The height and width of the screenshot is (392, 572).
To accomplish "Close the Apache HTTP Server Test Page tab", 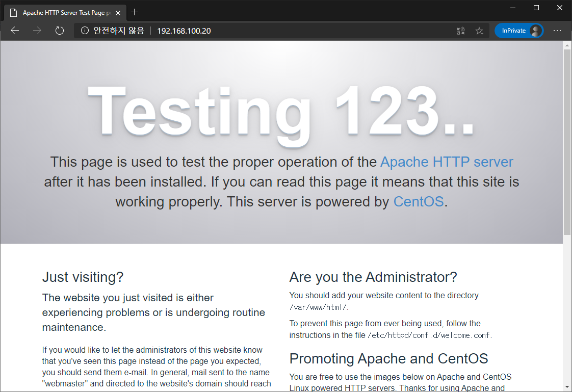I will pyautogui.click(x=118, y=13).
